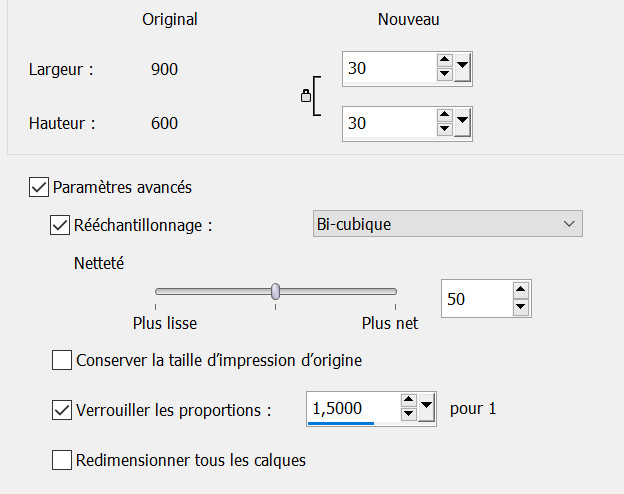Increase the new width value

click(444, 62)
